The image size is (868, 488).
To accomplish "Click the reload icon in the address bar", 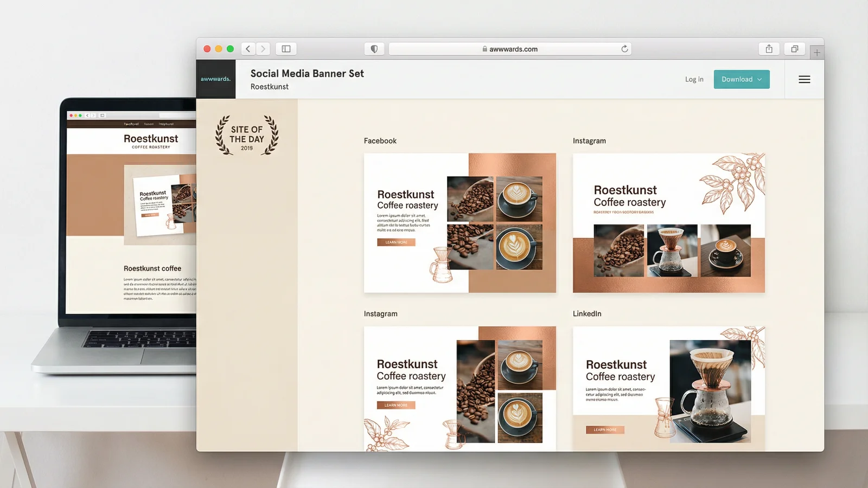I will [x=625, y=48].
